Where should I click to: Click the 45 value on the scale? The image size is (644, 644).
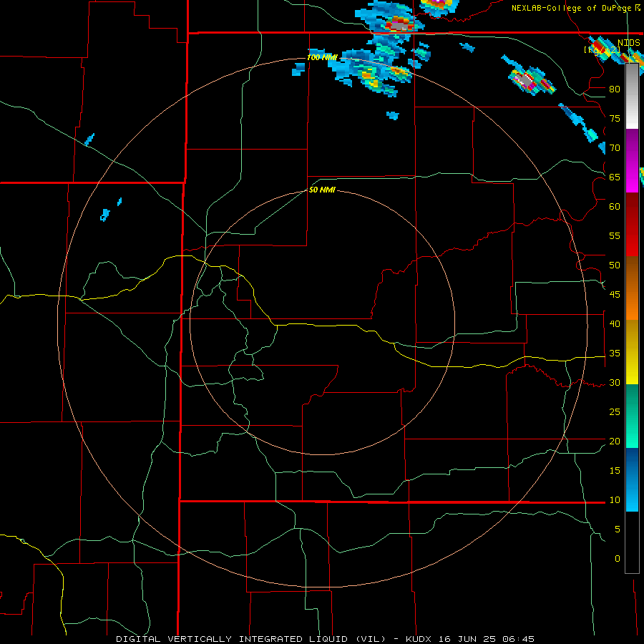615,295
